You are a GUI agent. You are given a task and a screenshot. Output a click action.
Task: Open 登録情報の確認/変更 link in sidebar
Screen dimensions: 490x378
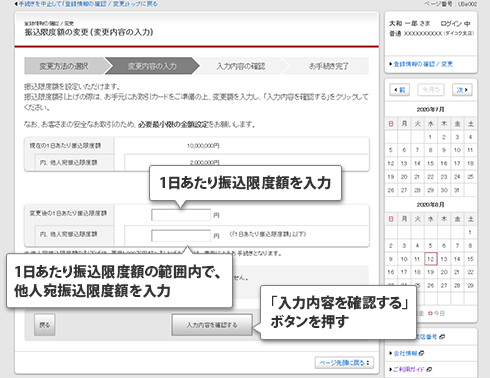(x=423, y=64)
